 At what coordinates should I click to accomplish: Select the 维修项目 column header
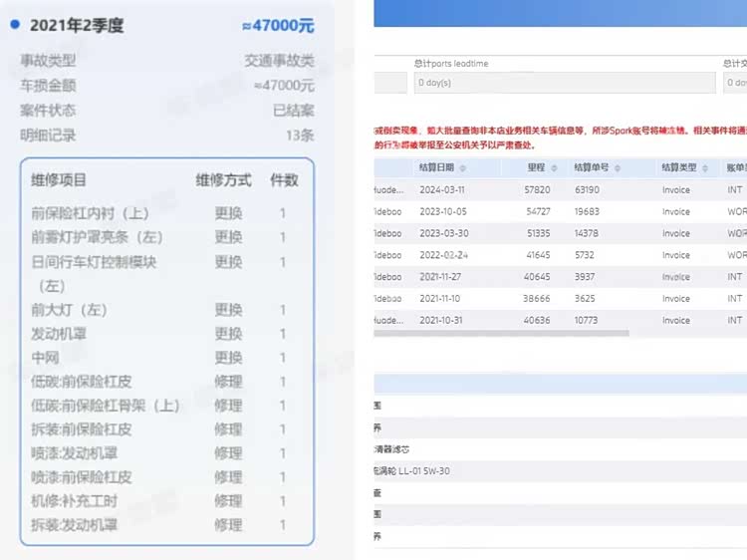click(59, 180)
